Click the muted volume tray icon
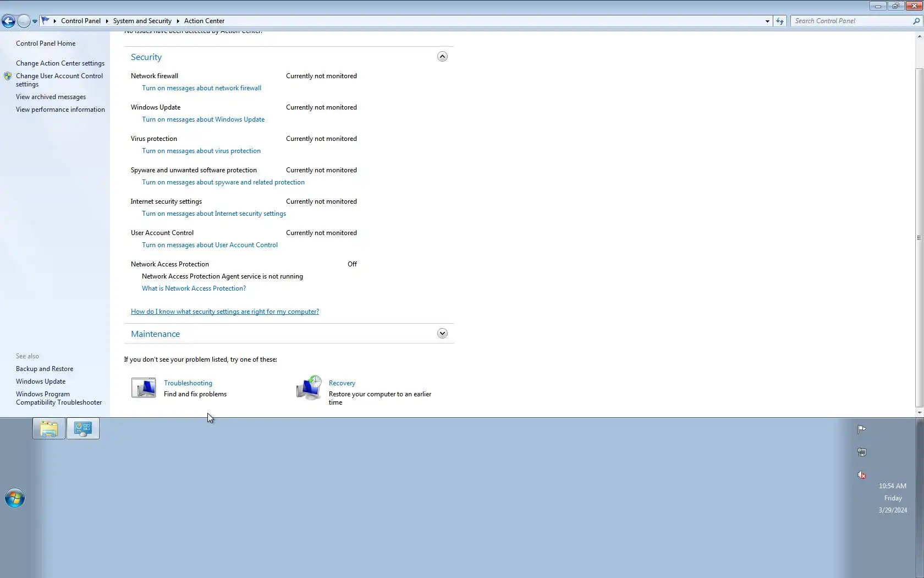 (862, 475)
